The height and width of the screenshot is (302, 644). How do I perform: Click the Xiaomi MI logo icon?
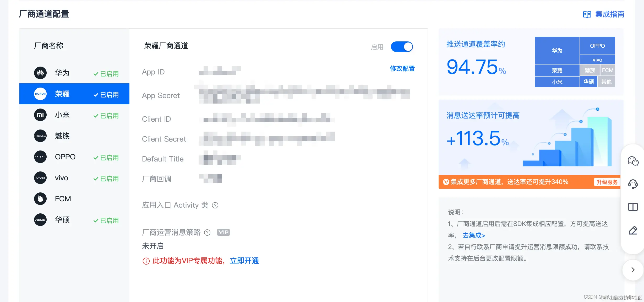[40, 115]
